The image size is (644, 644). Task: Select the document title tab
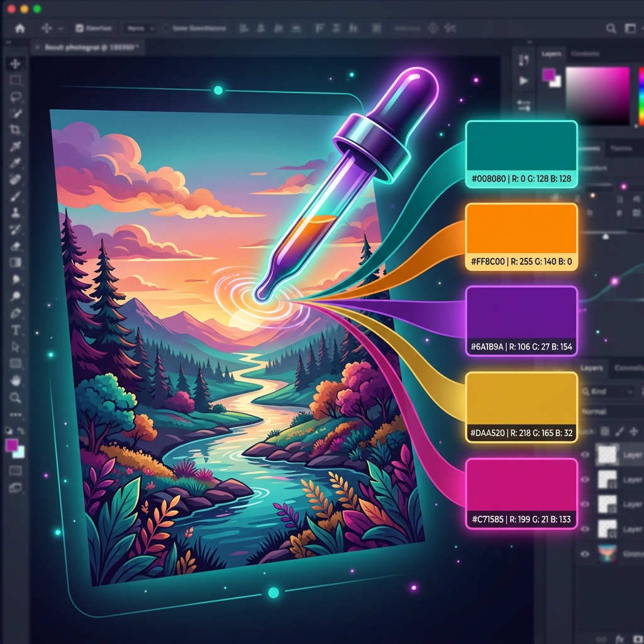(89, 47)
